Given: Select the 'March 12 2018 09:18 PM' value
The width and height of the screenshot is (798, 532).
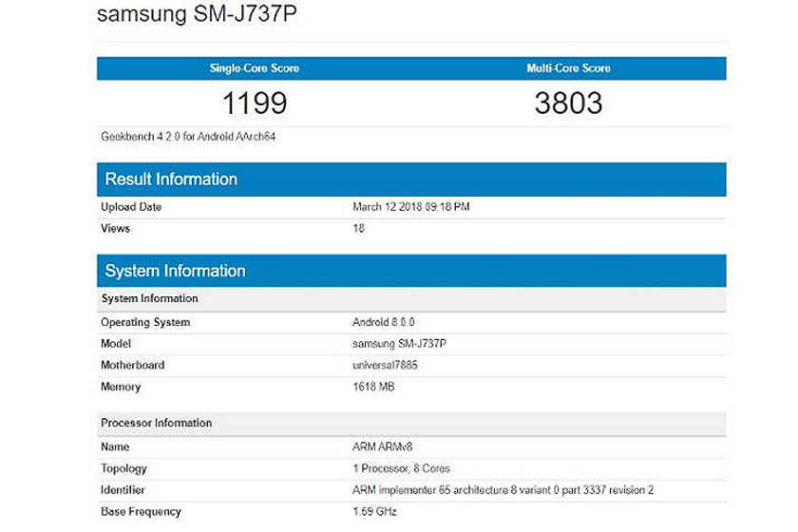Looking at the screenshot, I should 410,207.
